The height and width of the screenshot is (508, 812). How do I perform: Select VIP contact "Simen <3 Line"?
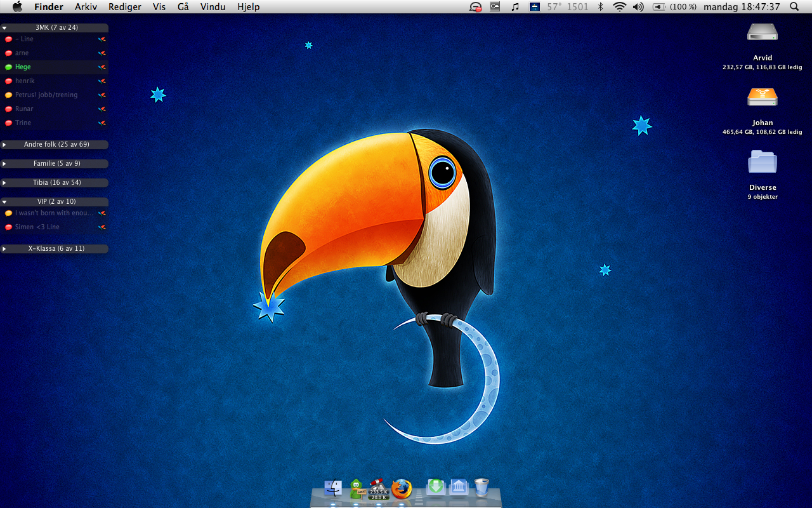54,227
